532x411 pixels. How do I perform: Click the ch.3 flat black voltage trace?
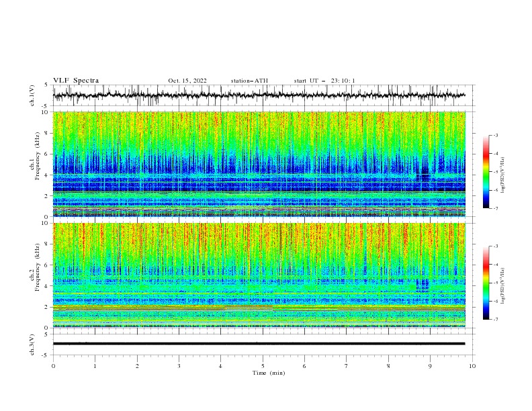[259, 344]
